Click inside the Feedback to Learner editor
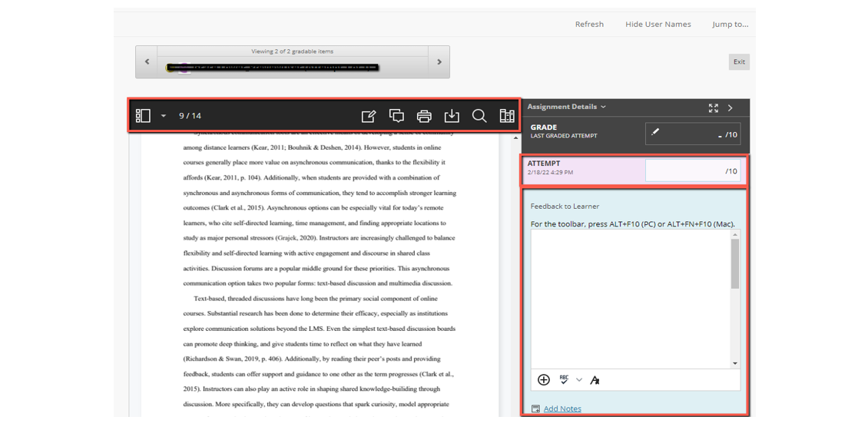The height and width of the screenshot is (430, 868). click(631, 298)
